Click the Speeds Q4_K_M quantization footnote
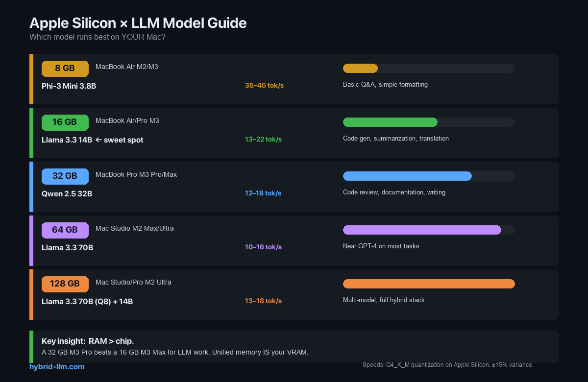 pos(448,365)
